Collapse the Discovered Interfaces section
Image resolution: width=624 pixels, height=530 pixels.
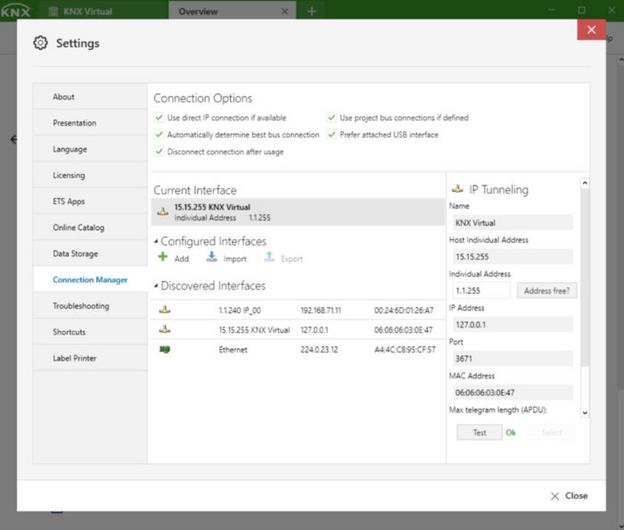click(156, 286)
